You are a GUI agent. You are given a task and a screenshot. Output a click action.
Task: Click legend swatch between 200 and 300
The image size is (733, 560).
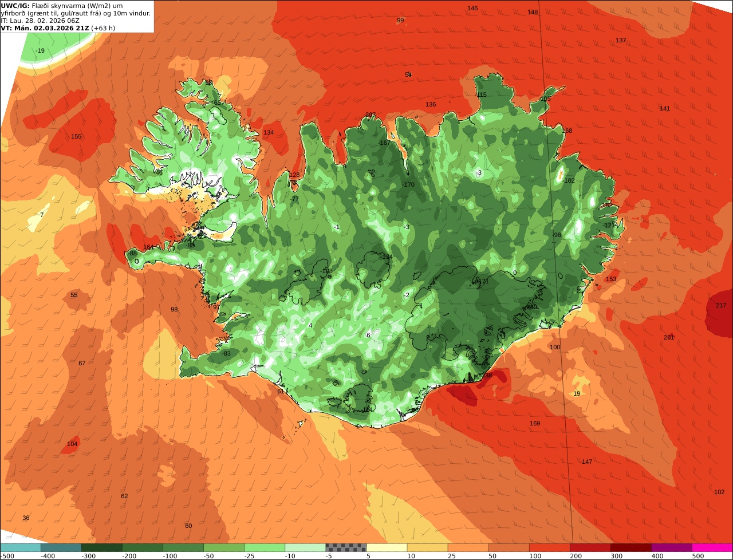click(590, 547)
